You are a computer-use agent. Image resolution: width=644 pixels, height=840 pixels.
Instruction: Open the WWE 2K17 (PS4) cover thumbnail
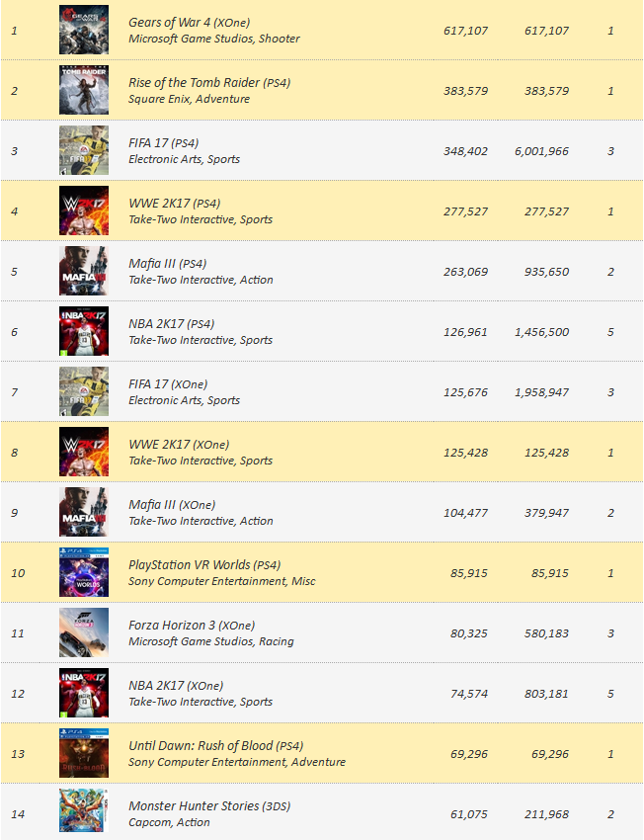point(84,210)
